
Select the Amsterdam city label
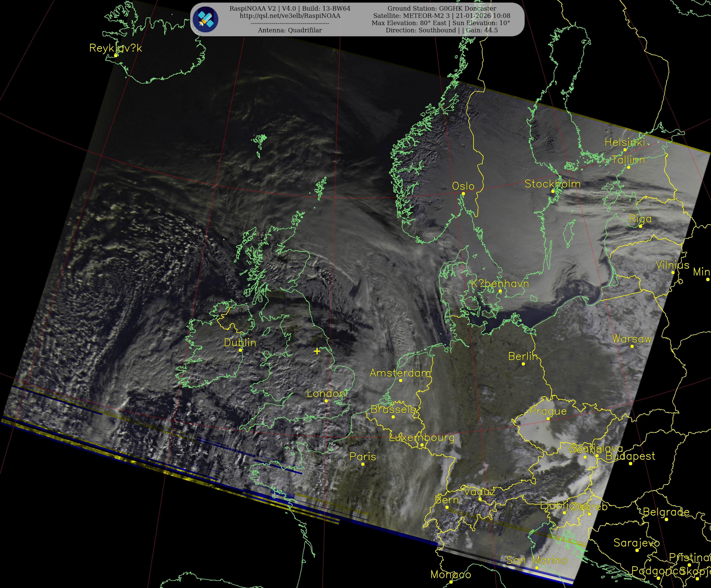click(x=400, y=373)
